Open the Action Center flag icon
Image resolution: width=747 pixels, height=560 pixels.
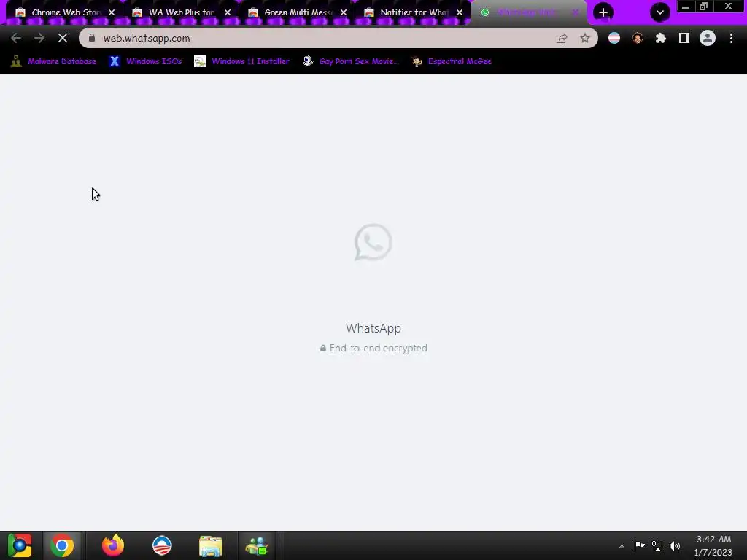tap(639, 545)
